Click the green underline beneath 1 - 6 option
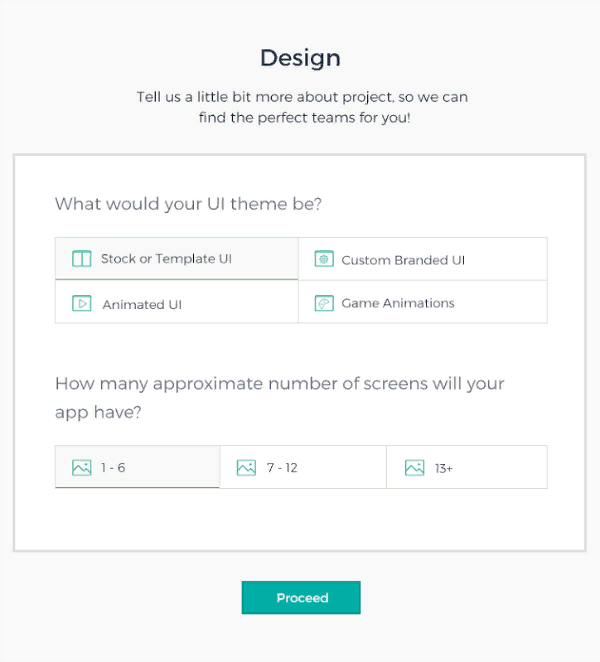The height and width of the screenshot is (662, 600). [x=137, y=487]
